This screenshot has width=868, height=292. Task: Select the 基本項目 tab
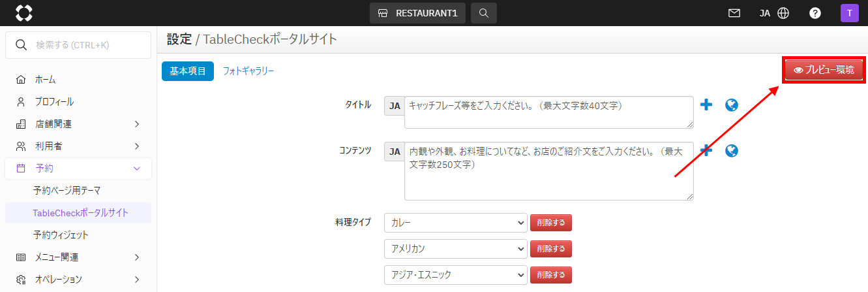tap(188, 71)
